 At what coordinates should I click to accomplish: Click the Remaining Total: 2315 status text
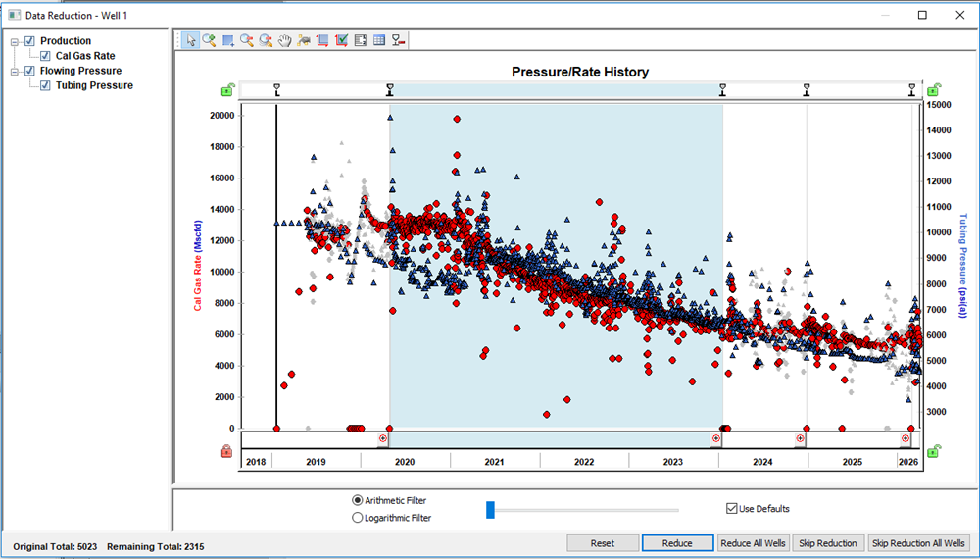point(156,547)
